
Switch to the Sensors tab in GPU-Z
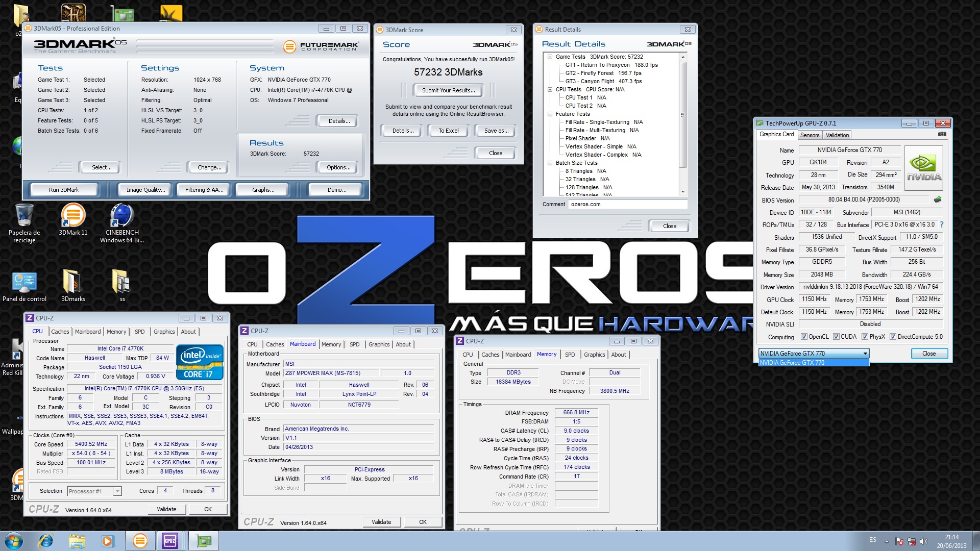810,135
